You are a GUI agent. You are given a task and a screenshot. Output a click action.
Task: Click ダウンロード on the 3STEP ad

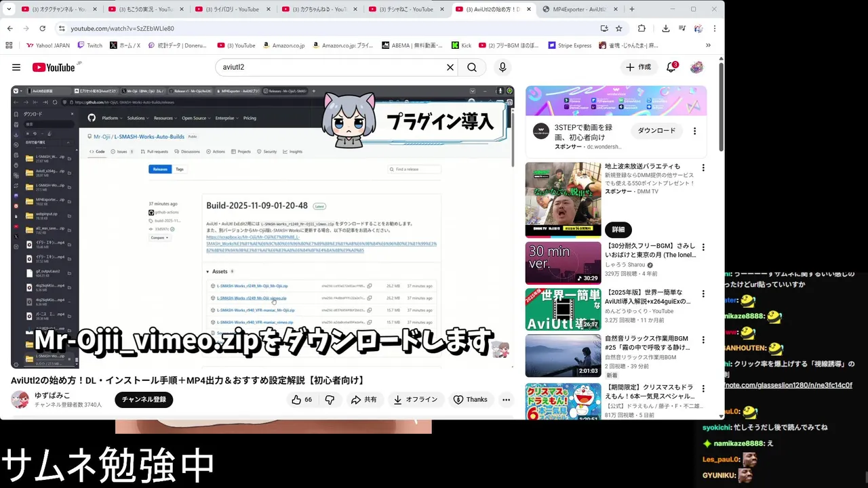pyautogui.click(x=656, y=131)
